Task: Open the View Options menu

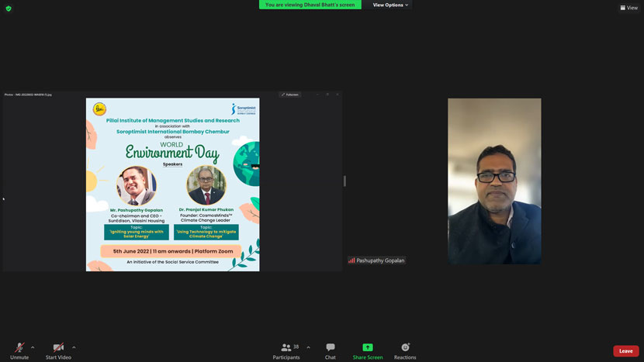Action: (x=390, y=5)
